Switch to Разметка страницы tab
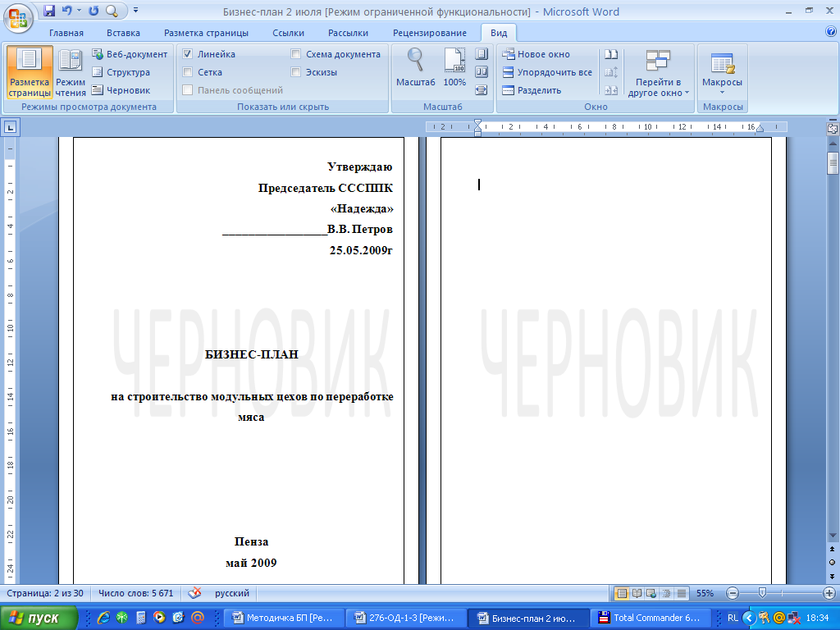Screen dimensions: 840x630 click(206, 33)
